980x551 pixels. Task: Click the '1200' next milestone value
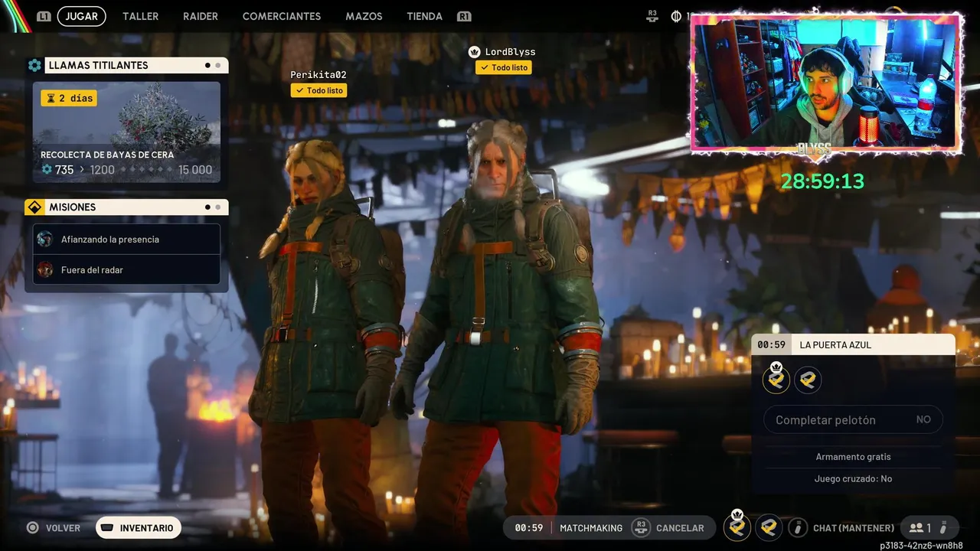(x=102, y=170)
